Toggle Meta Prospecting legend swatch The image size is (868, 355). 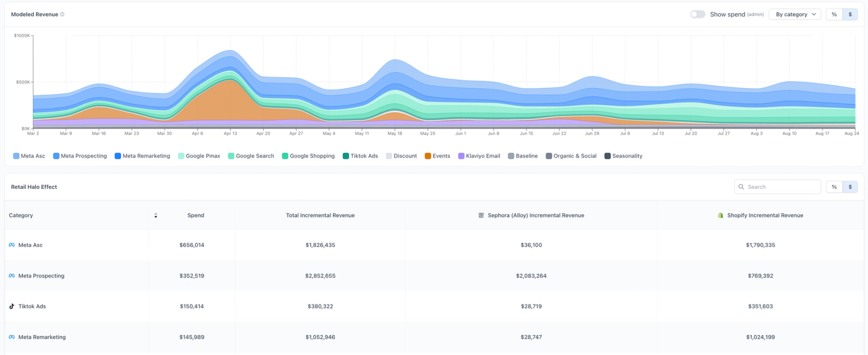click(x=56, y=156)
